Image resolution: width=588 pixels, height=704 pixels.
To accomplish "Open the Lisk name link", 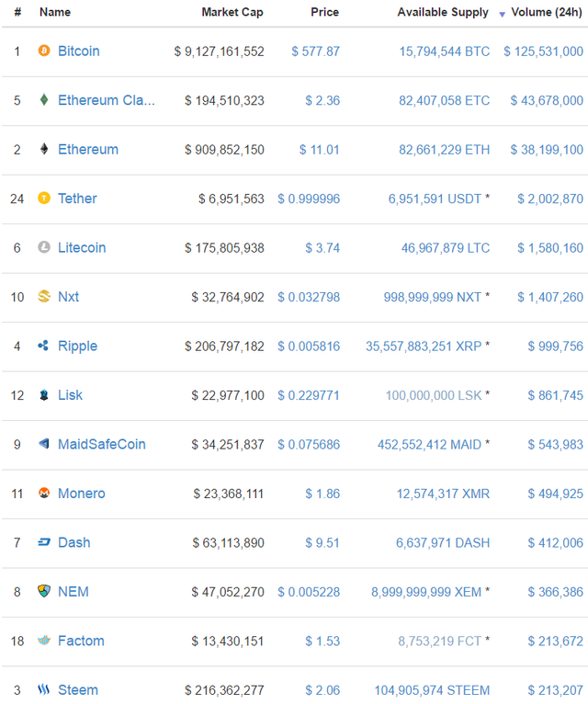I will pyautogui.click(x=70, y=394).
